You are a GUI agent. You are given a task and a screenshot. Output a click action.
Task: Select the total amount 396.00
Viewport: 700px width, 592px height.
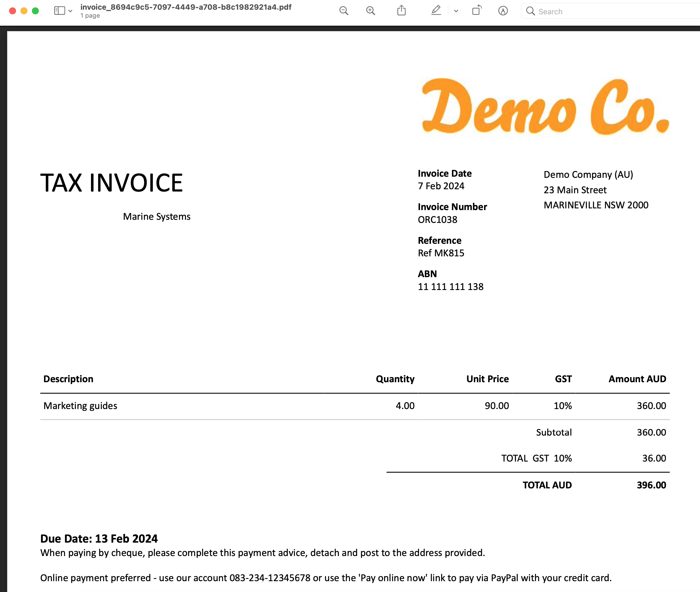pos(652,485)
